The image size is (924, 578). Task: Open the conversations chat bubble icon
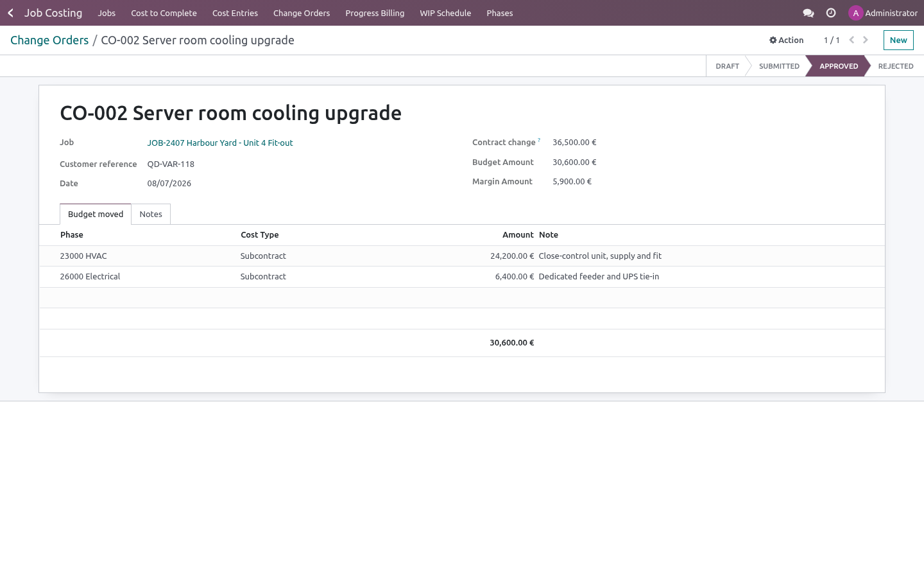[809, 13]
